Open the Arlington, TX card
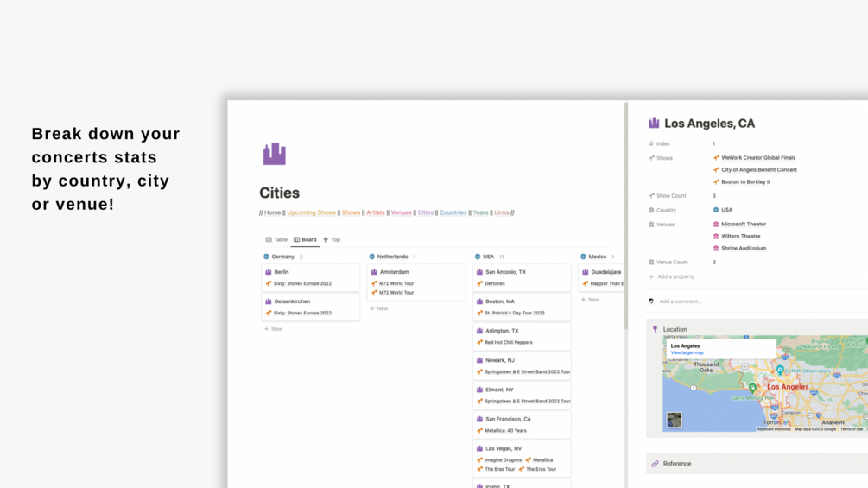The height and width of the screenshot is (488, 868). pyautogui.click(x=522, y=336)
